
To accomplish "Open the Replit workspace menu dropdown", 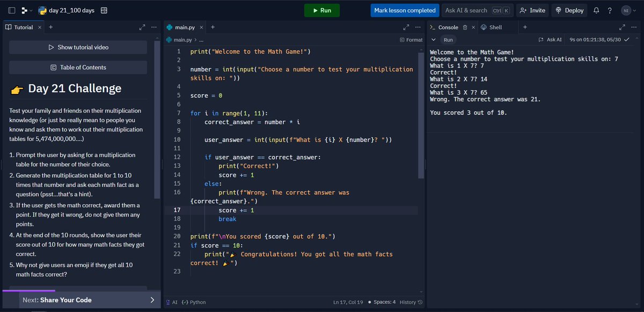I will click(x=26, y=10).
